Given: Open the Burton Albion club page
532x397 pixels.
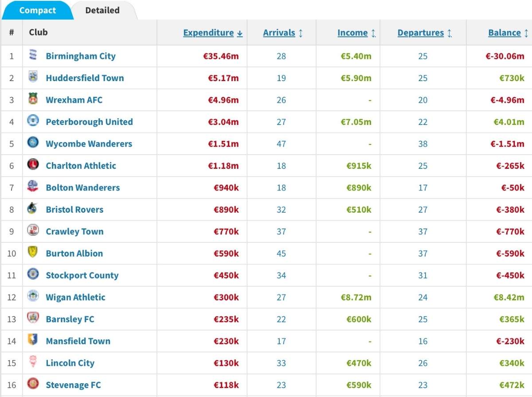Looking at the screenshot, I should point(74,253).
